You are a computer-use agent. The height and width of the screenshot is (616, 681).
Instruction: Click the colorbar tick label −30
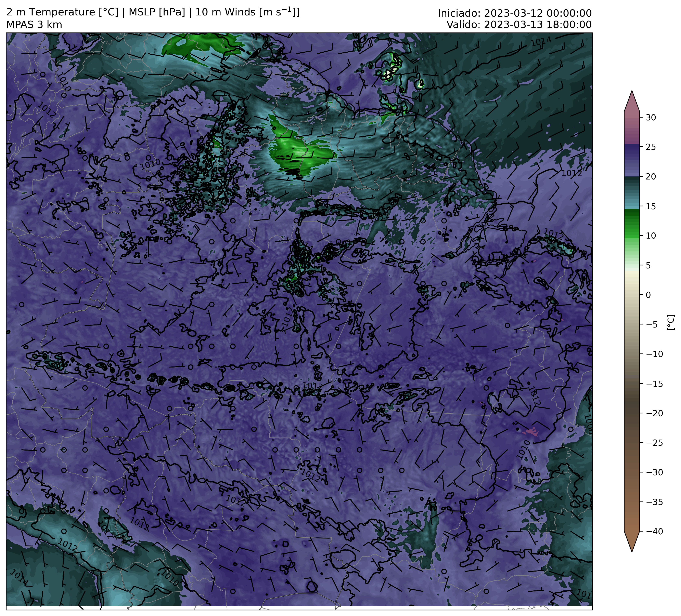654,472
